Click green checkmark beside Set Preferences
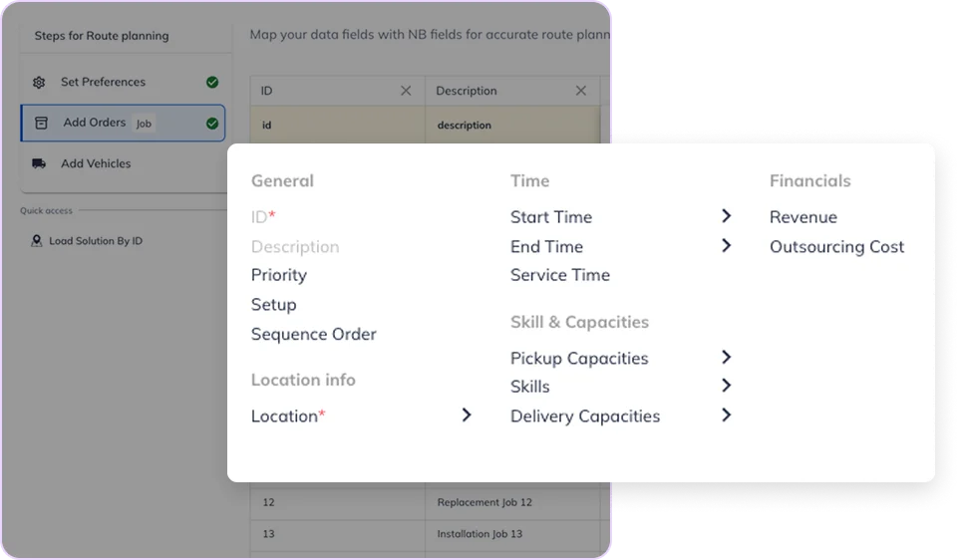Image resolution: width=961 pixels, height=560 pixels. 212,83
